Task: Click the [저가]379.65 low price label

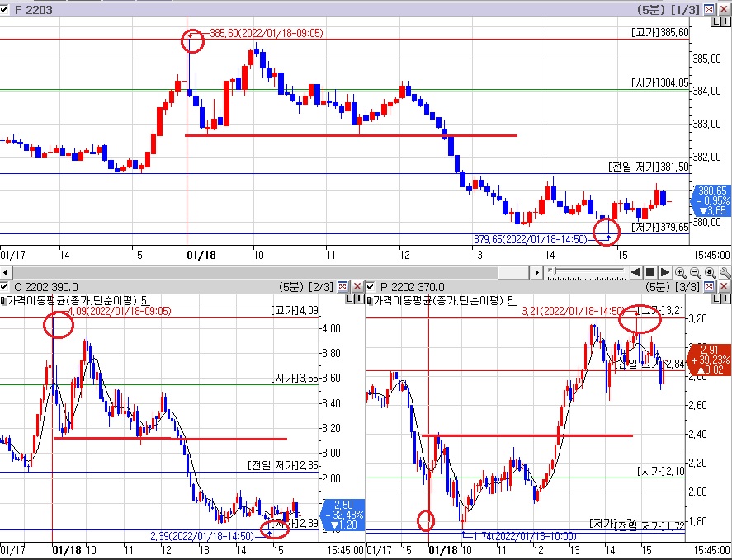Action: 659,228
